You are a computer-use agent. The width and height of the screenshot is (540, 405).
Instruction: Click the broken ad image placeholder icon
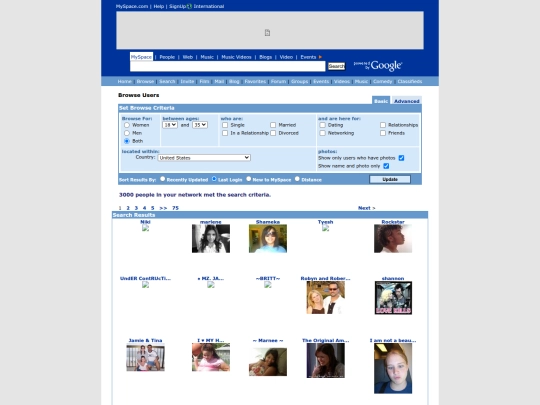267,33
